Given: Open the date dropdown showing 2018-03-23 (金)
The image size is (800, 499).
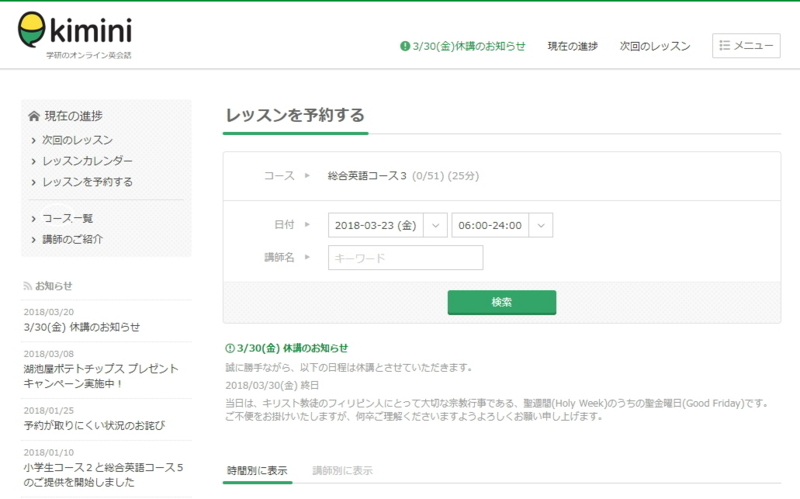Looking at the screenshot, I should (388, 225).
